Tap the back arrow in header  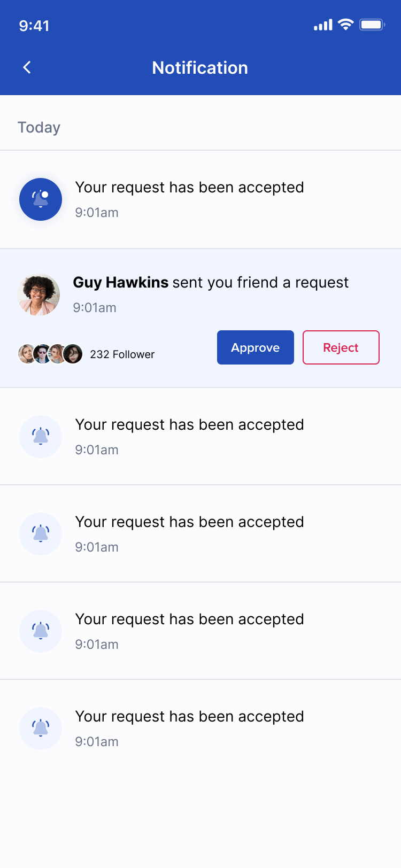point(27,67)
